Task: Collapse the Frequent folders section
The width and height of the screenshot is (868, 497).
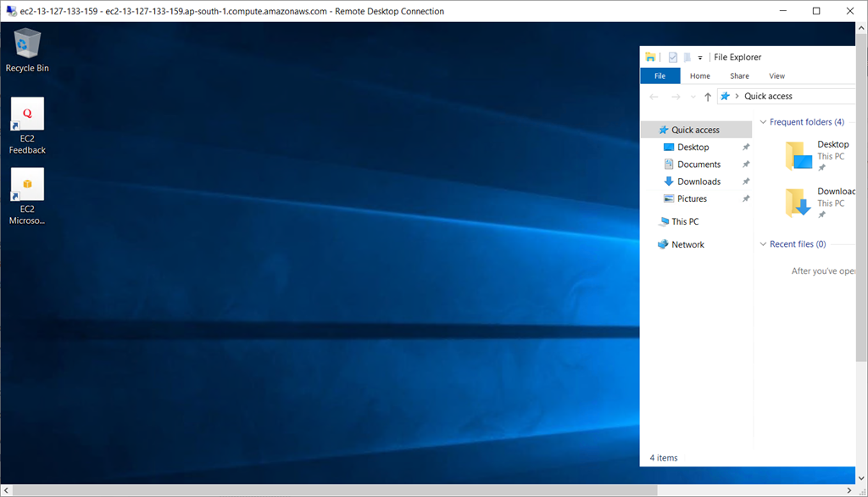Action: (762, 121)
